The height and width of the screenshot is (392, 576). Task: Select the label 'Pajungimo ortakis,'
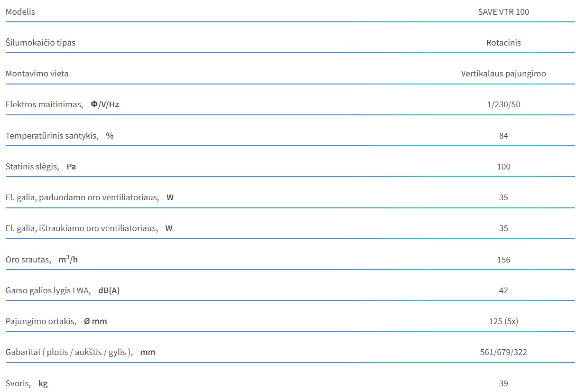41,321
